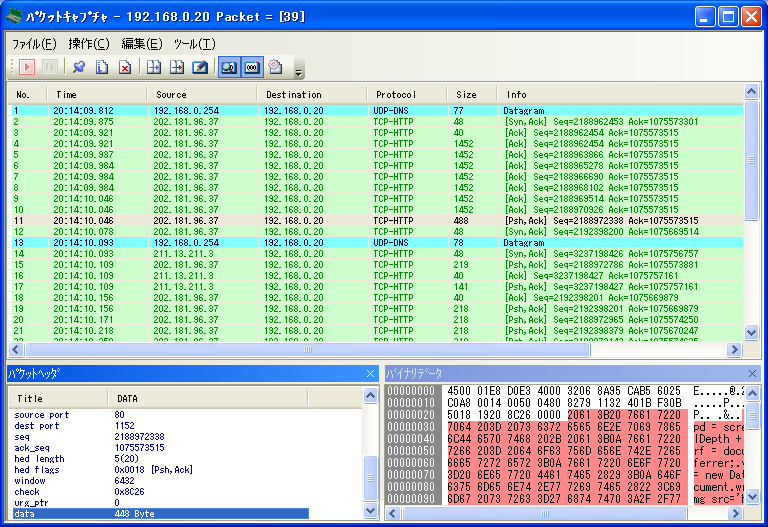Image resolution: width=768 pixels, height=527 pixels.
Task: Select the source port header row
Action: 161,415
